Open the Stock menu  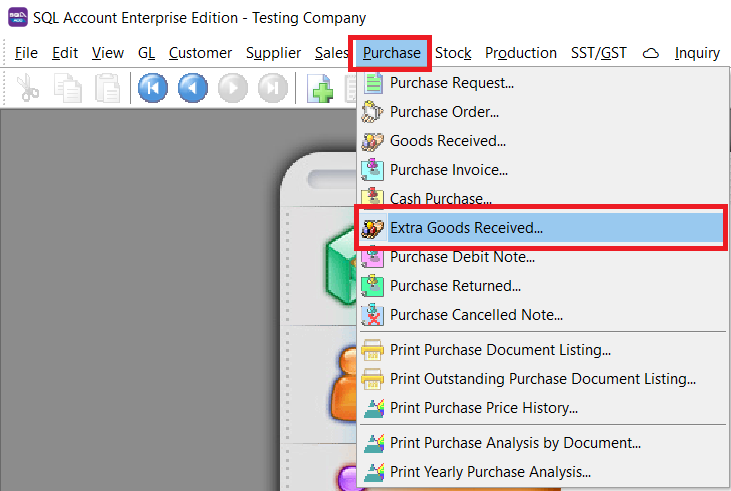tap(453, 53)
